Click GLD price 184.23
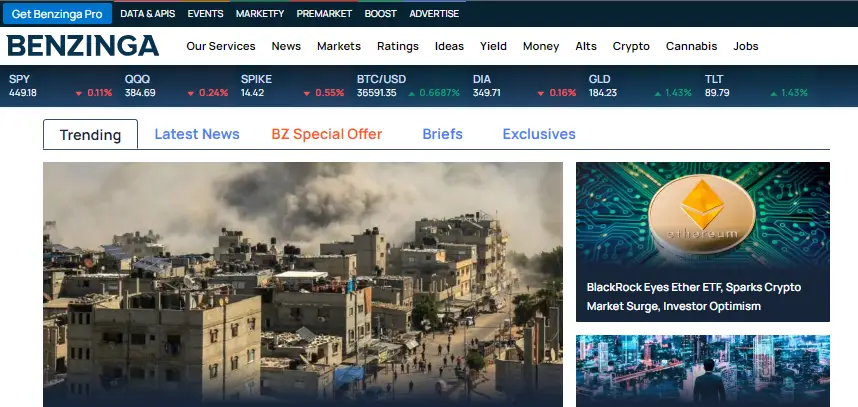 click(602, 93)
